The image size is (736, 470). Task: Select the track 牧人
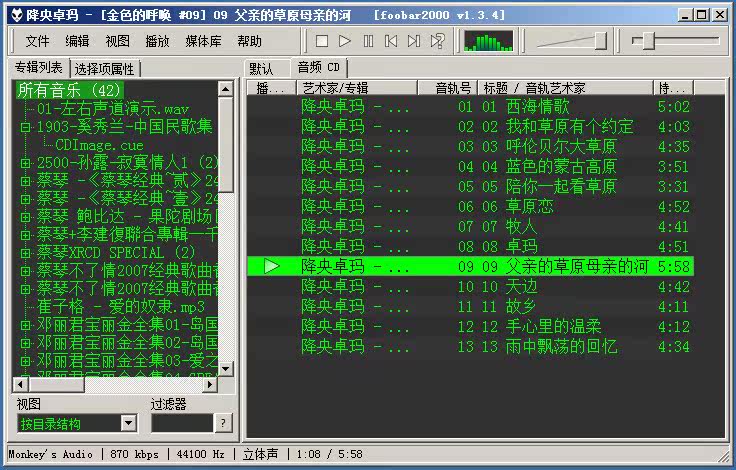point(470,227)
